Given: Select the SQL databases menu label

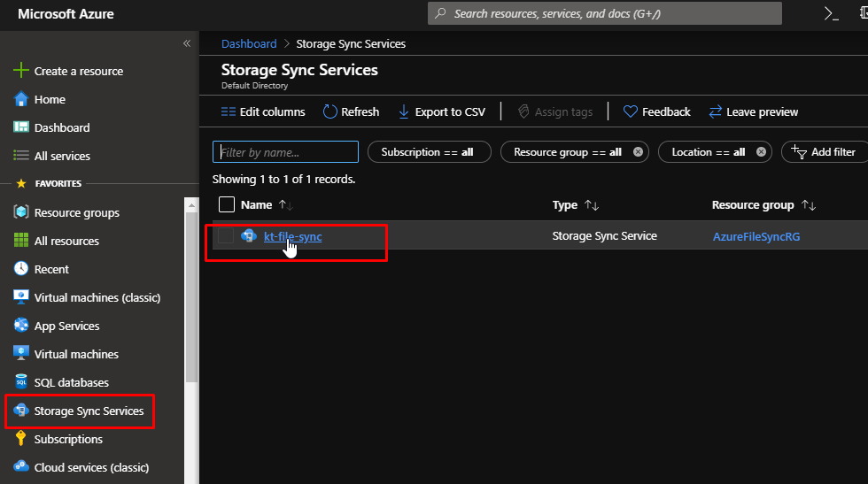Looking at the screenshot, I should point(72,383).
